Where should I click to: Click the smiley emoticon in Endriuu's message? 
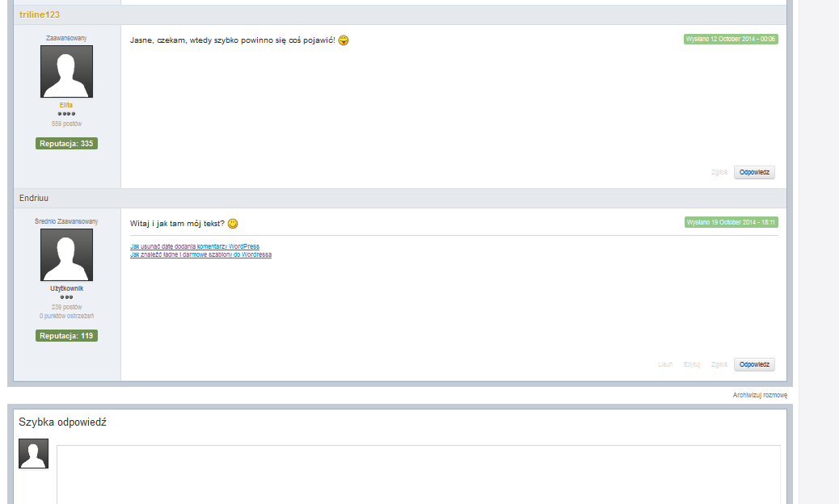click(x=233, y=224)
